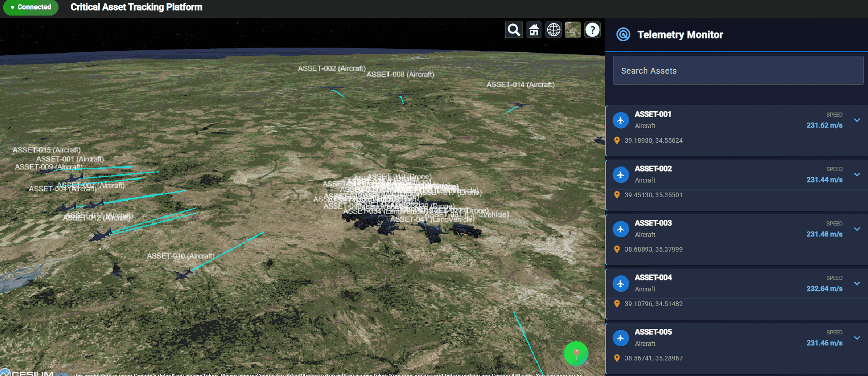Click the ASSET-001 location pin icon
Viewport: 868px width, 376px height.
pyautogui.click(x=617, y=140)
